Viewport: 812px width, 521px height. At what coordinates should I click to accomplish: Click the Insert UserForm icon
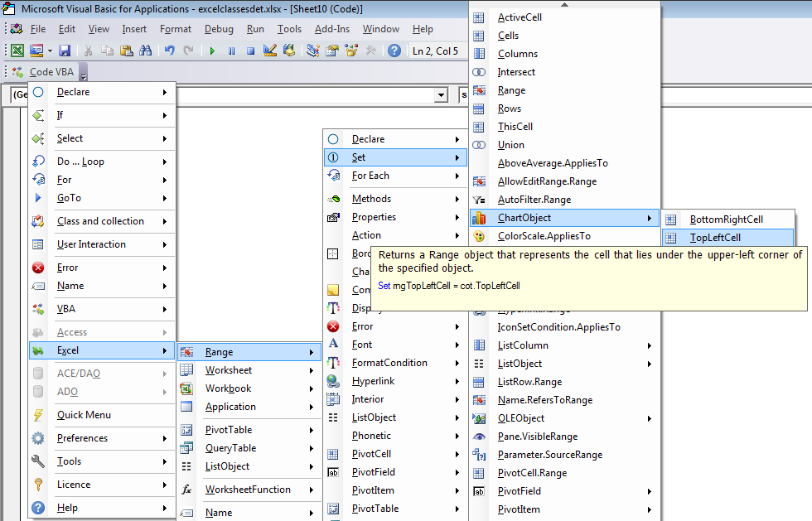[x=36, y=51]
